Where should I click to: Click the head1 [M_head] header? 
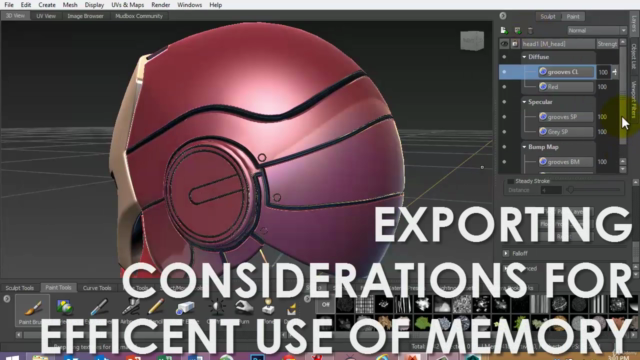pos(558,44)
